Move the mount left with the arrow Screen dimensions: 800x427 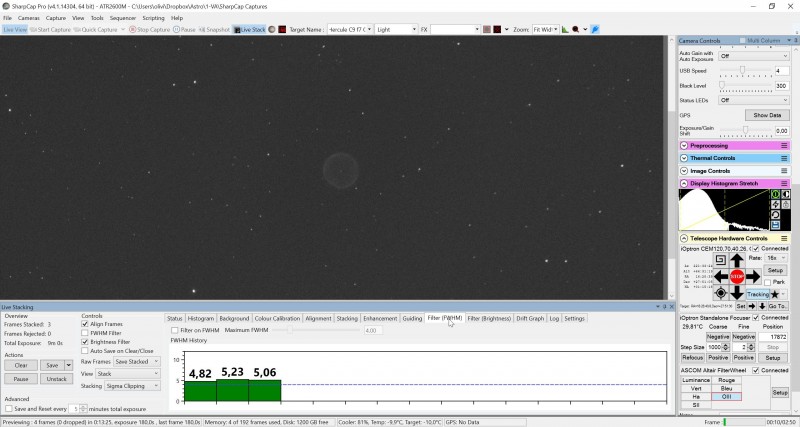point(720,277)
